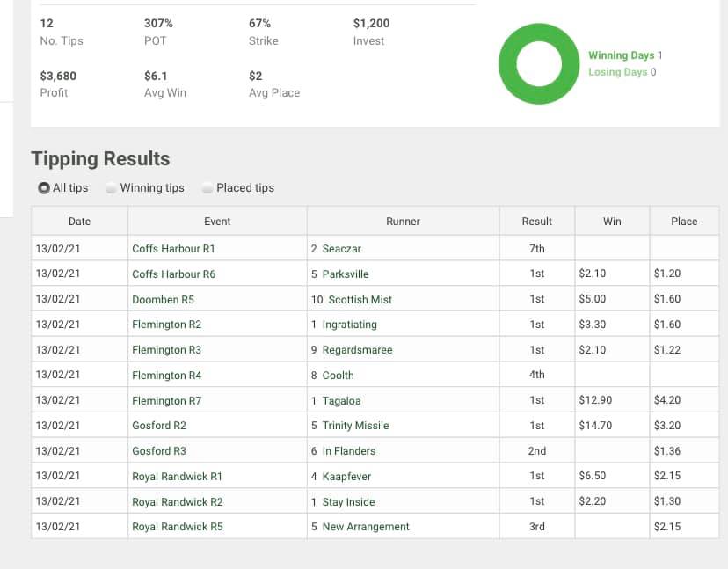Image resolution: width=728 pixels, height=569 pixels.
Task: Click the $2 Avg Place value
Action: pos(255,76)
